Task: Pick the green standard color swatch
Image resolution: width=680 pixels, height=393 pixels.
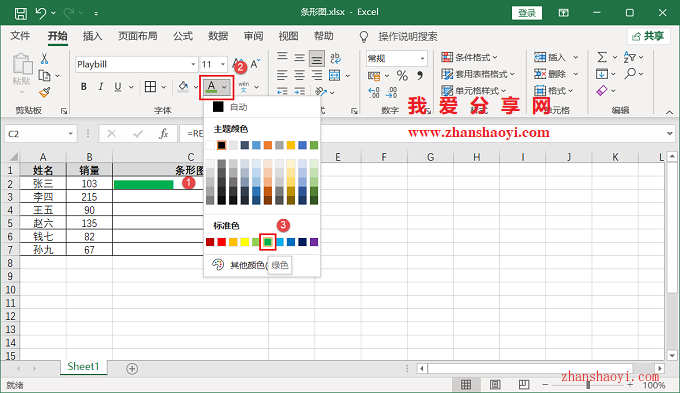Action: pos(268,242)
